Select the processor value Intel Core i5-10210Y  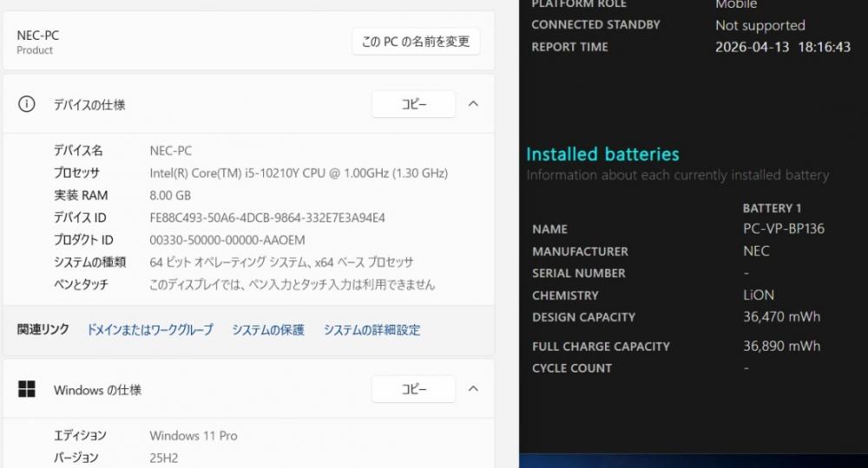tap(299, 173)
